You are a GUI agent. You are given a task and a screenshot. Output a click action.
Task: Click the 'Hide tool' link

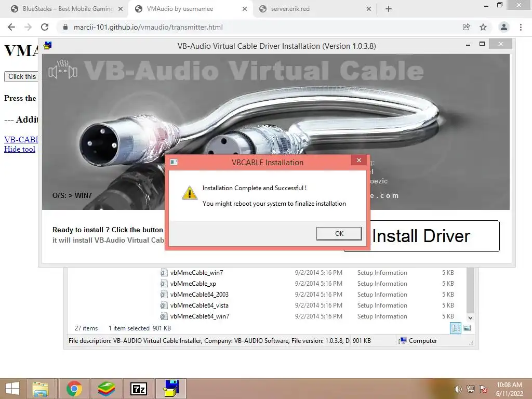pos(20,149)
